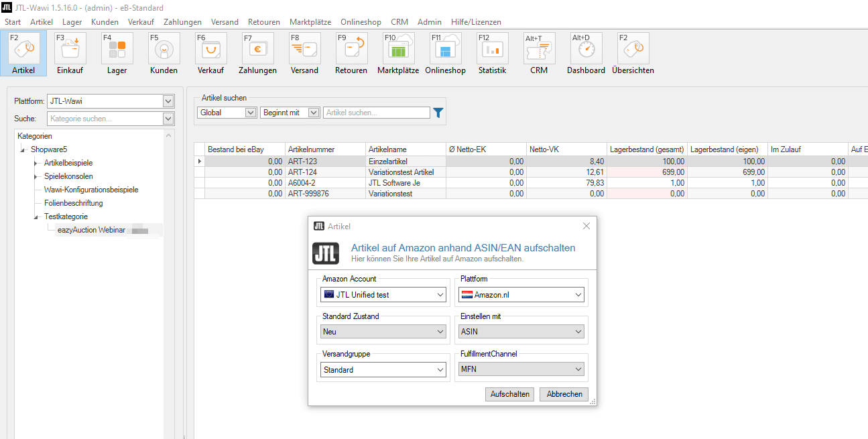Sort by the Artikelname column header
This screenshot has height=439, width=868.
[x=406, y=149]
